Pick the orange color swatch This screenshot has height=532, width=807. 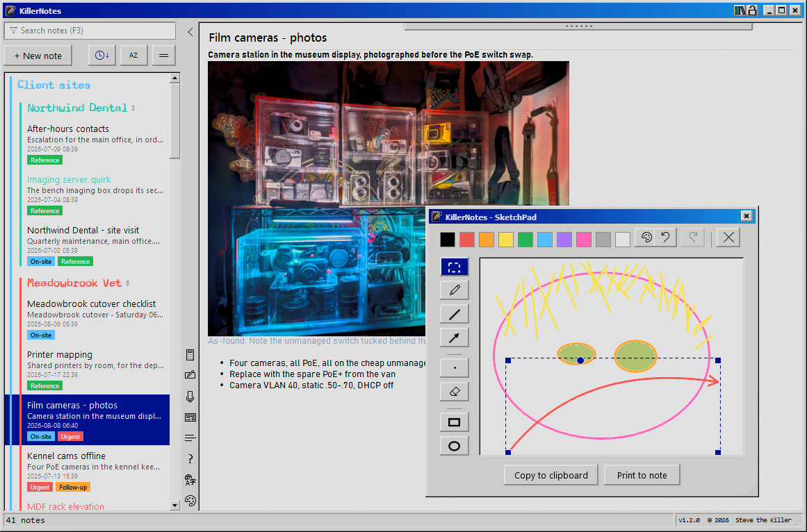(487, 240)
